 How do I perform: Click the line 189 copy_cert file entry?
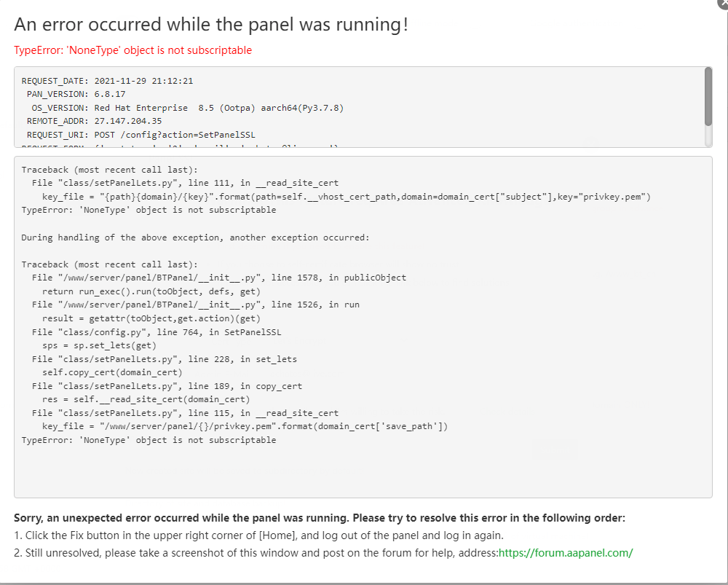coord(167,386)
